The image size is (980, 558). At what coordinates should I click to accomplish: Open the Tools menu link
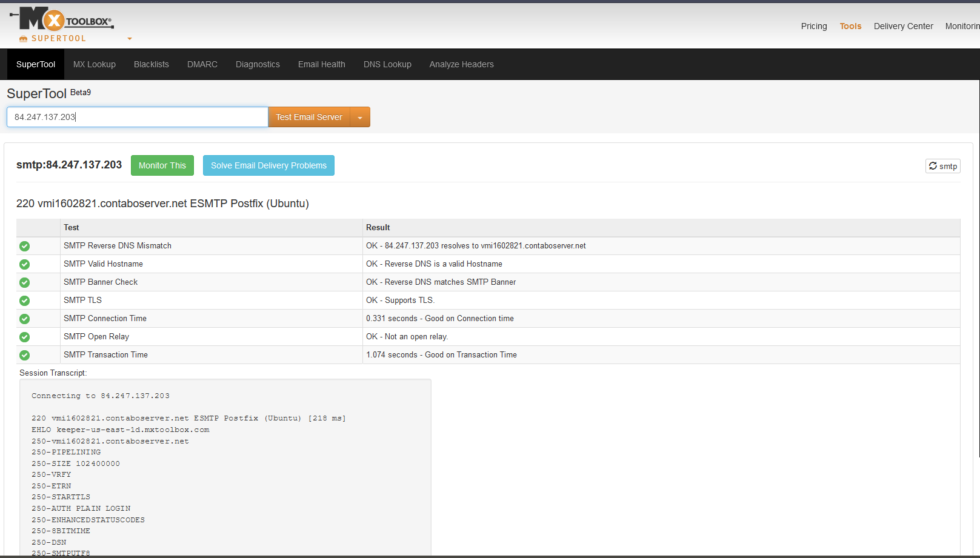850,26
